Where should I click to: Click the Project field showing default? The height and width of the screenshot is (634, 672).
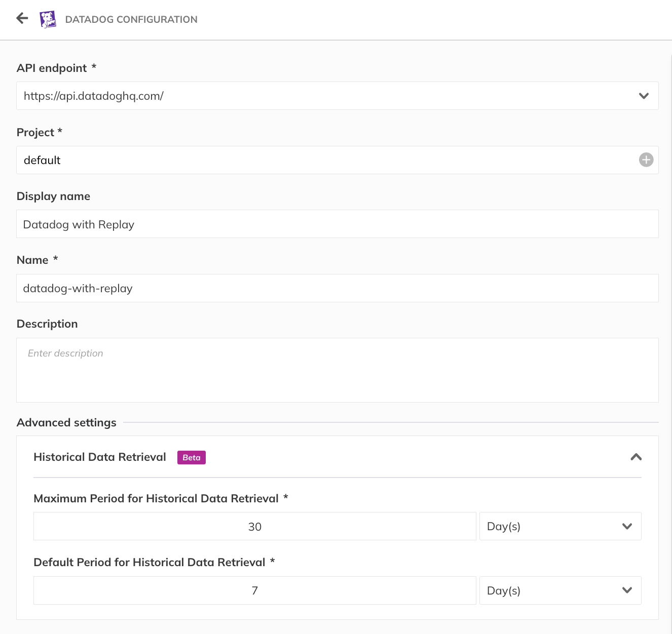pyautogui.click(x=324, y=160)
